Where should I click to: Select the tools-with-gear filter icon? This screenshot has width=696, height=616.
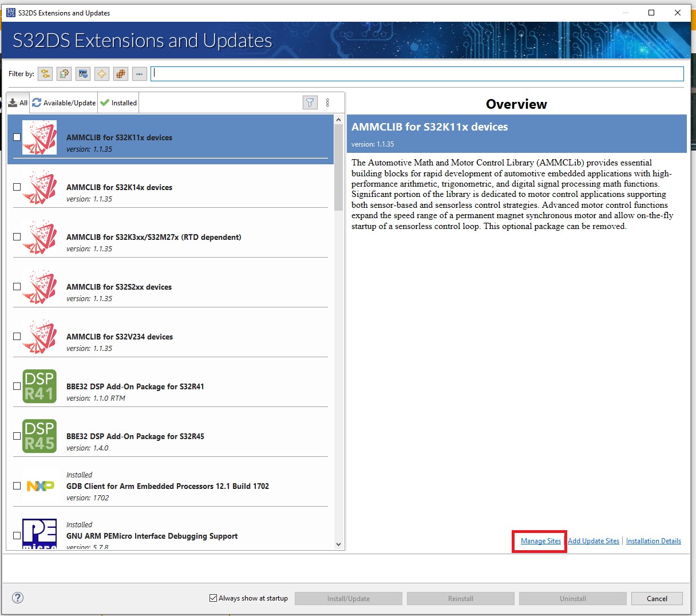coord(64,73)
